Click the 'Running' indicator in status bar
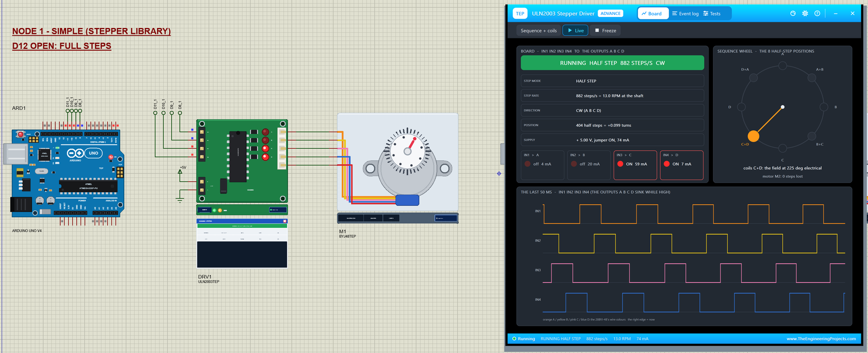 click(x=524, y=339)
